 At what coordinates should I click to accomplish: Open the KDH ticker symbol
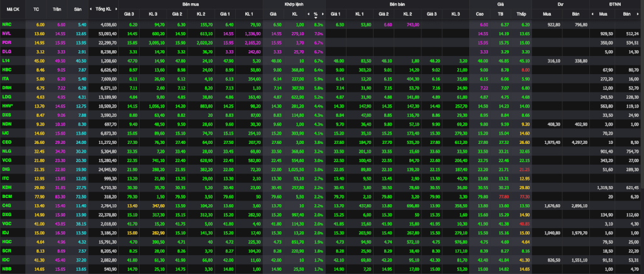pos(6,187)
